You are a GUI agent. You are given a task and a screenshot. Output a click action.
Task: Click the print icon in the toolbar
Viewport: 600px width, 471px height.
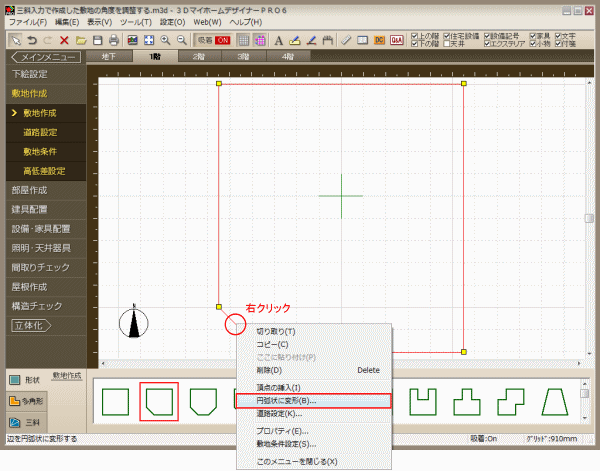coord(114,40)
